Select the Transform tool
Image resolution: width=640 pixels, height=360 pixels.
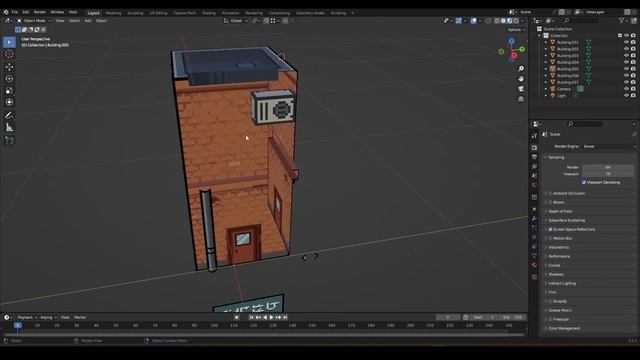coord(9,102)
